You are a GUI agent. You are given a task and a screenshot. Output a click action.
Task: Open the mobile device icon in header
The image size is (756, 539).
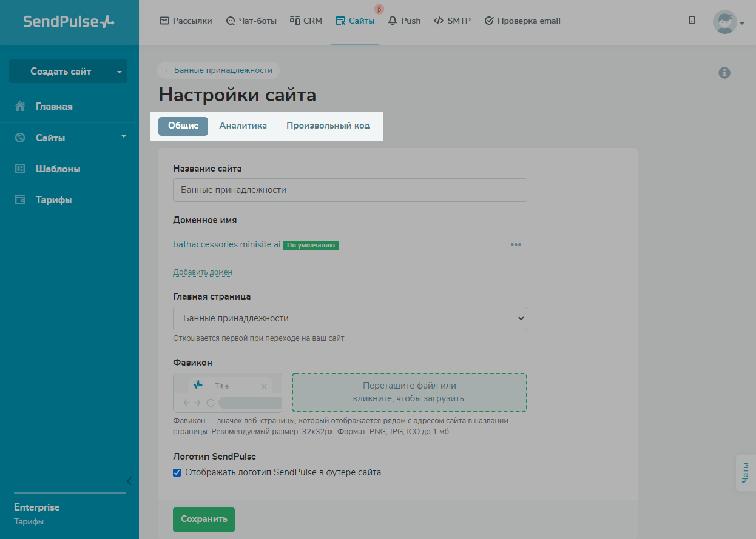point(692,21)
